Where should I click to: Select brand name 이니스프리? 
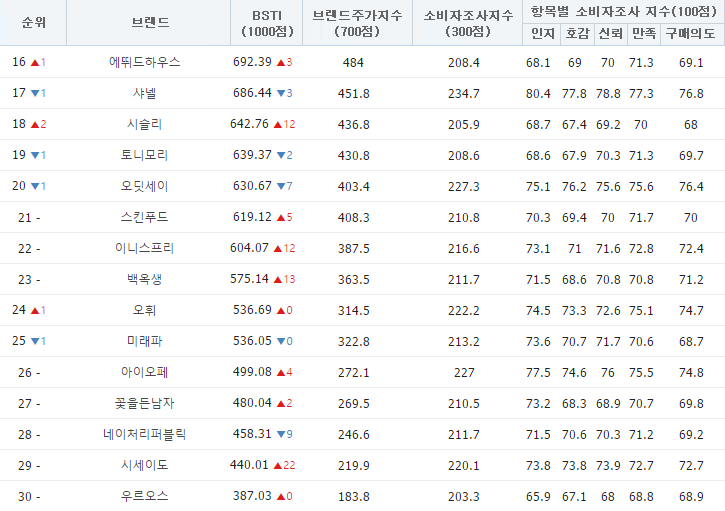144,248
